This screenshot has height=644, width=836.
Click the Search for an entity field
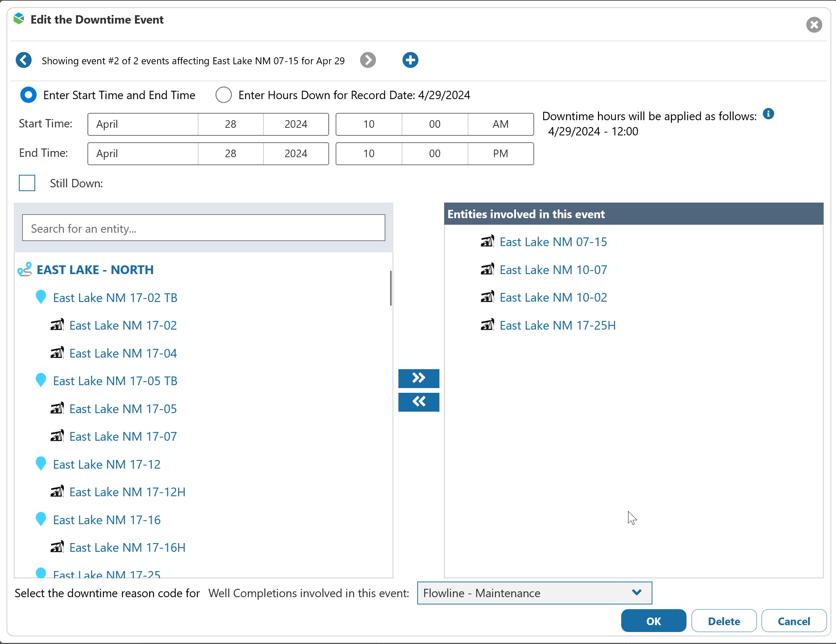[x=203, y=228]
